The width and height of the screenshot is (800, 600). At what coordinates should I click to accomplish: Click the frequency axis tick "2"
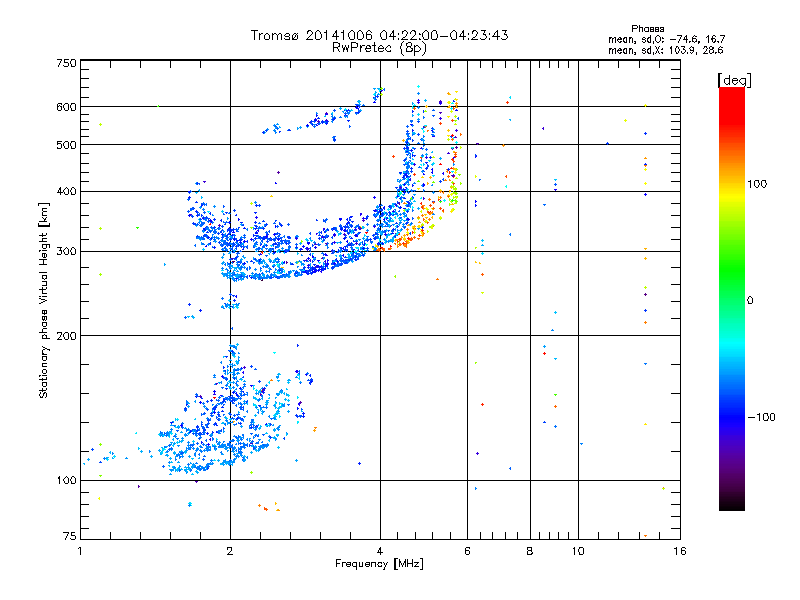click(x=230, y=551)
